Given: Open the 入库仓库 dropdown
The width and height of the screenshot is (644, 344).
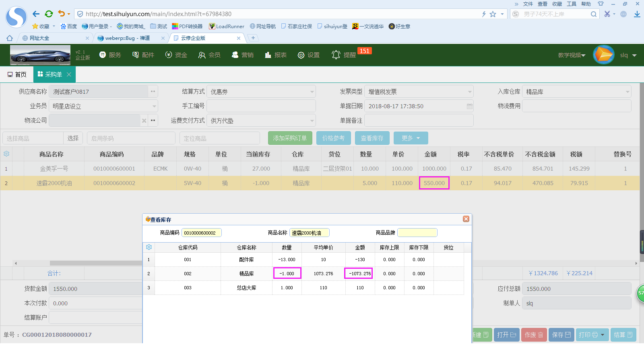Looking at the screenshot, I should click(x=627, y=92).
